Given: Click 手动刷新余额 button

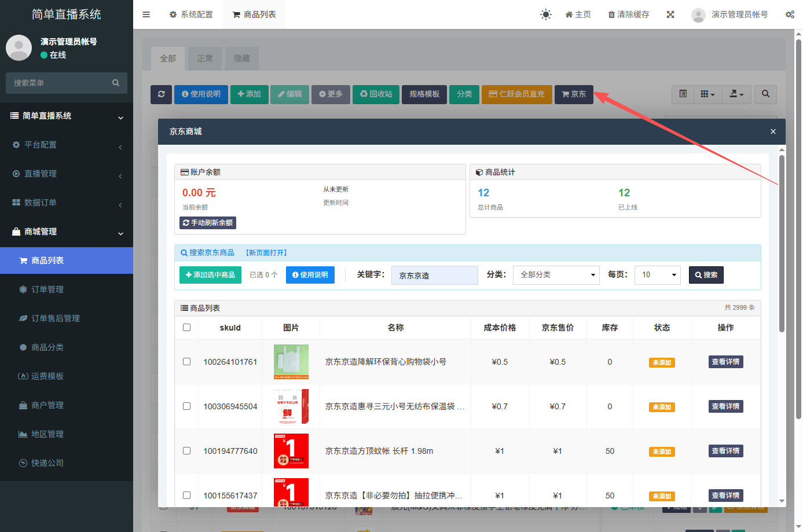Looking at the screenshot, I should pos(208,223).
